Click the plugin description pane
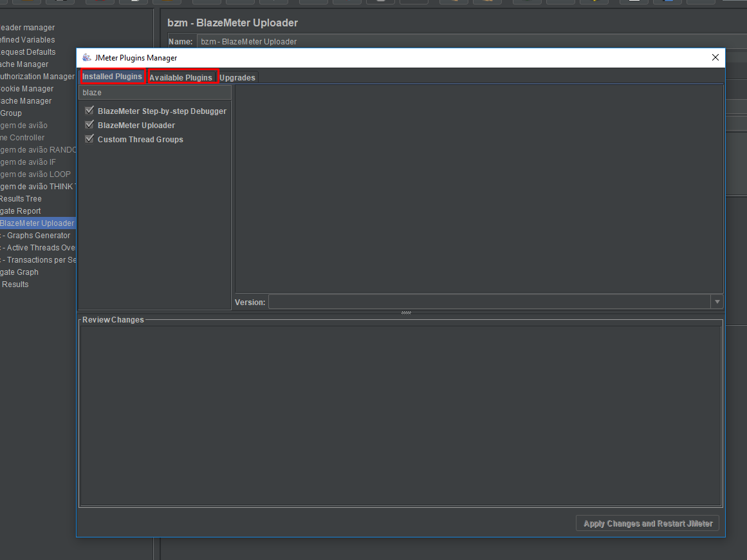The width and height of the screenshot is (747, 560). 479,189
